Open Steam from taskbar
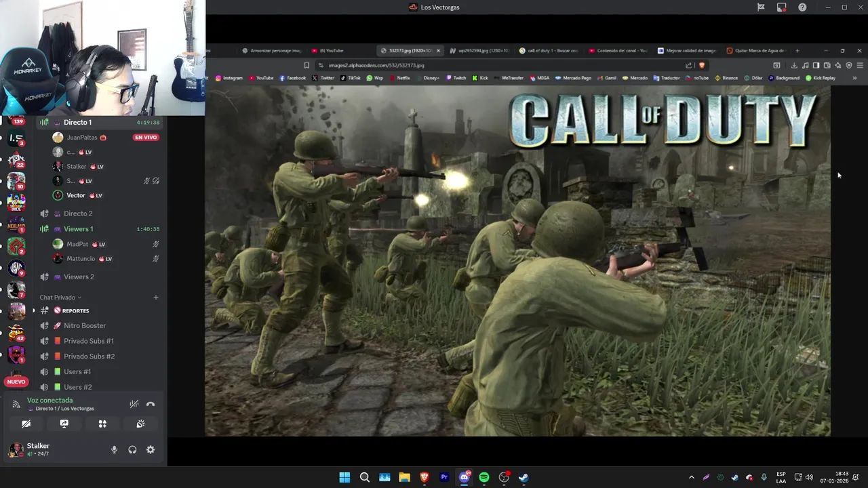868x488 pixels. coord(524,477)
